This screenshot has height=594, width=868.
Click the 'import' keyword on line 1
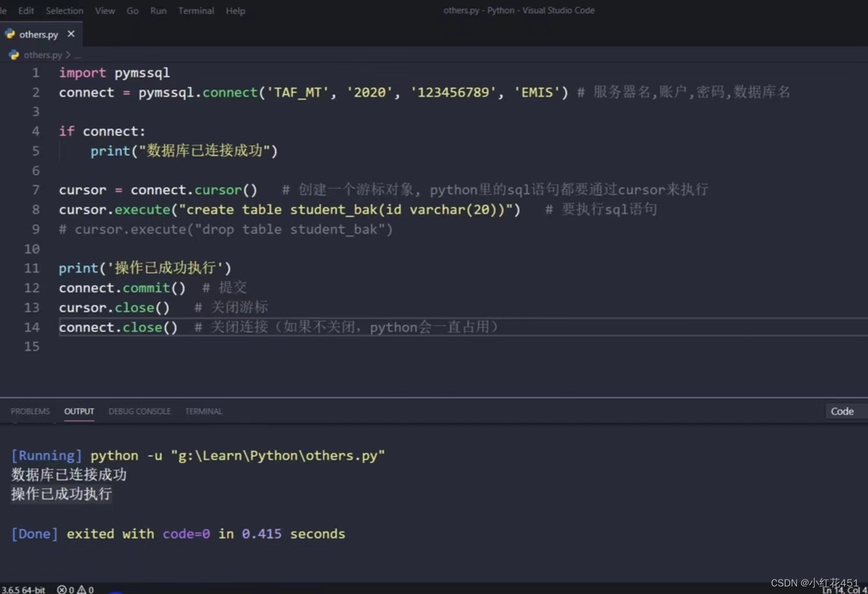click(82, 73)
